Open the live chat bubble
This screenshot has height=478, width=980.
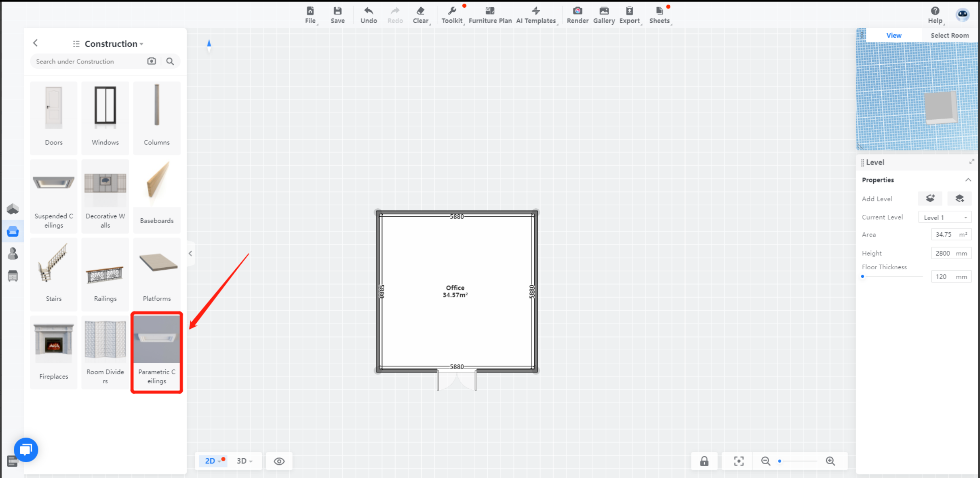(26, 450)
